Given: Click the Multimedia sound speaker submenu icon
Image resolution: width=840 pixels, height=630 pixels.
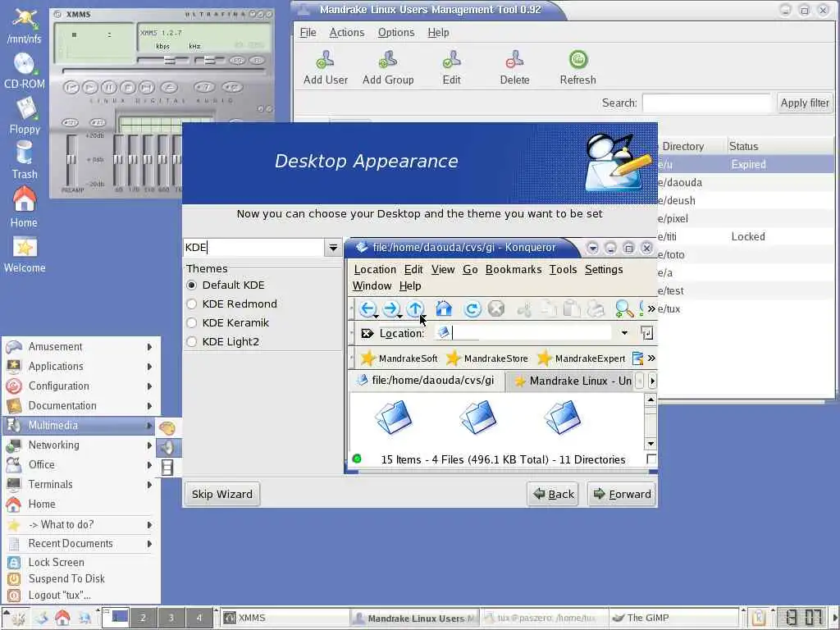Looking at the screenshot, I should 167,448.
